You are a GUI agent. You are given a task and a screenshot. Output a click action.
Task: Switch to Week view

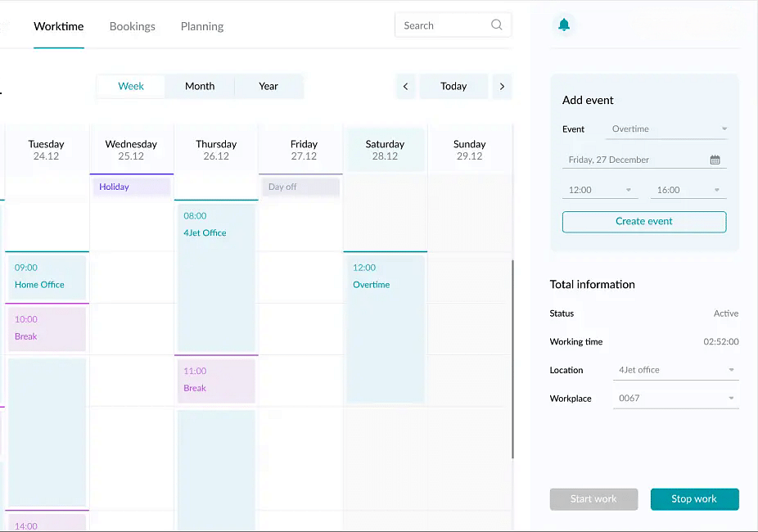pos(131,87)
